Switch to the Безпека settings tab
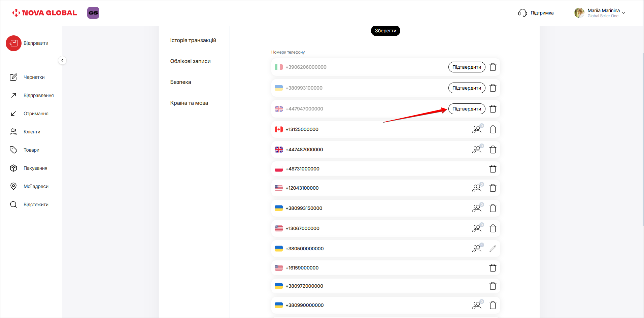Image resolution: width=644 pixels, height=318 pixels. coord(180,82)
